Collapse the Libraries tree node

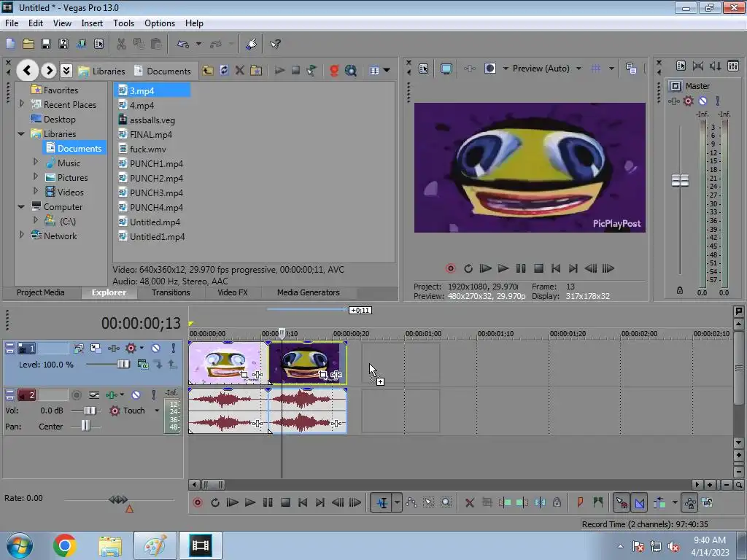(21, 134)
